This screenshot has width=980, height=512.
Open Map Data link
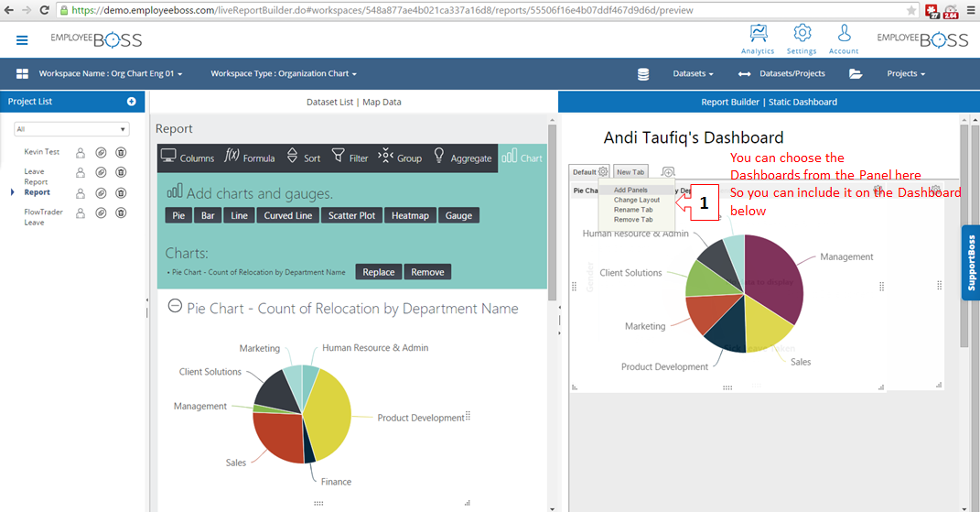tap(382, 102)
